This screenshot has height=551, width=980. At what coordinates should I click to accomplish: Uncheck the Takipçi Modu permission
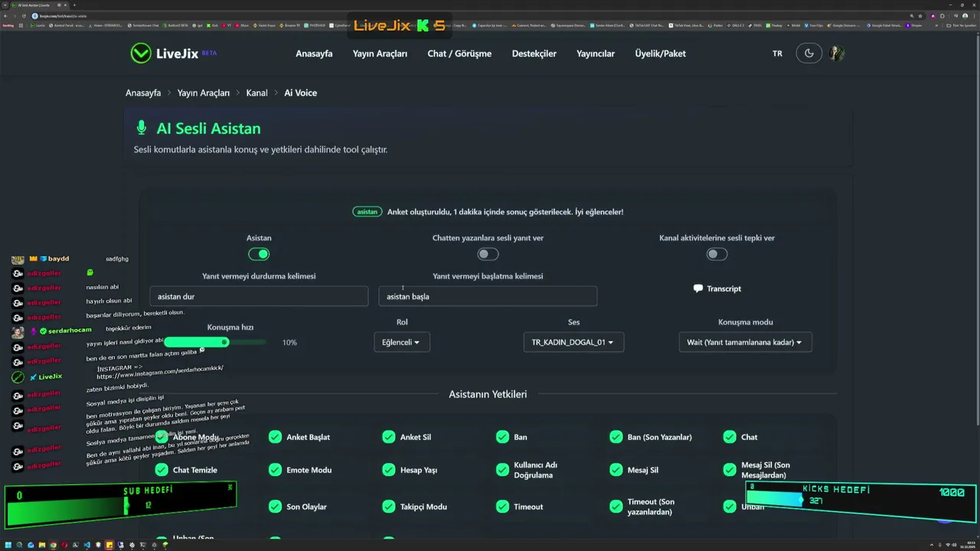389,507
